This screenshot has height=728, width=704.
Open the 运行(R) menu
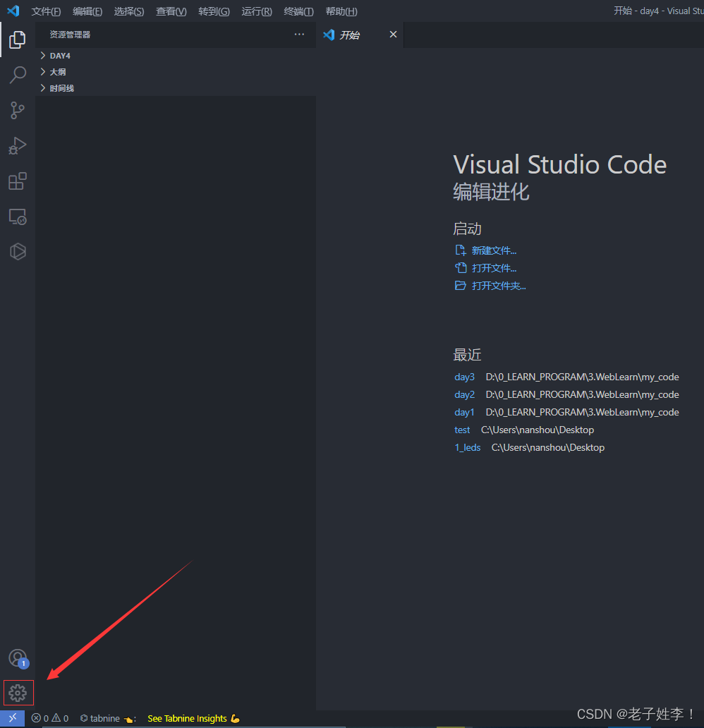(x=257, y=11)
